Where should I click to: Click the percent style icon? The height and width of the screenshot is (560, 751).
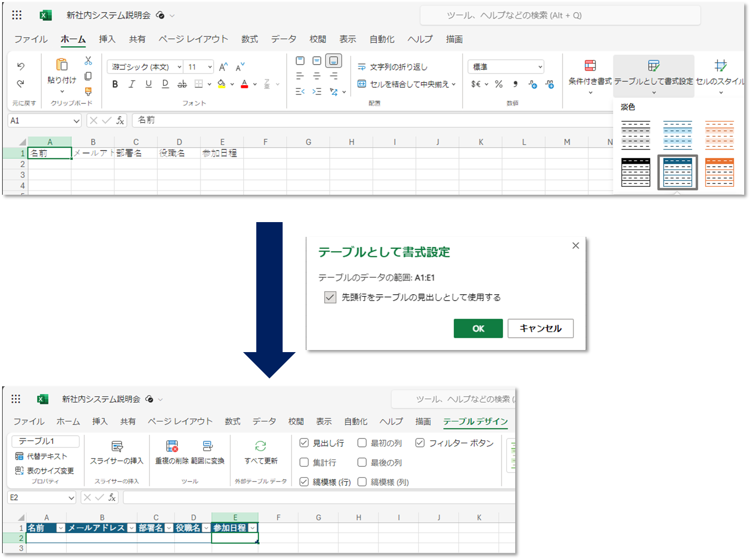[x=499, y=84]
